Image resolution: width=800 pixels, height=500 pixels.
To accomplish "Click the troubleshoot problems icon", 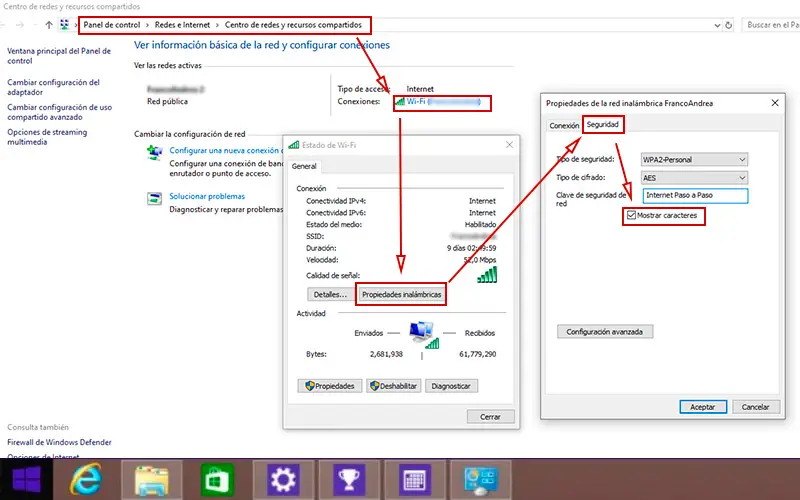I will tap(155, 198).
